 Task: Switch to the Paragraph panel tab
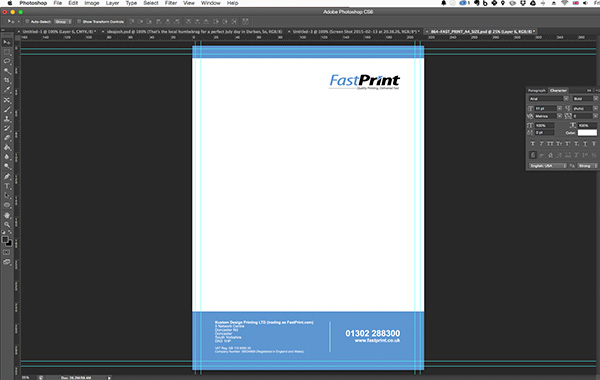pyautogui.click(x=536, y=90)
